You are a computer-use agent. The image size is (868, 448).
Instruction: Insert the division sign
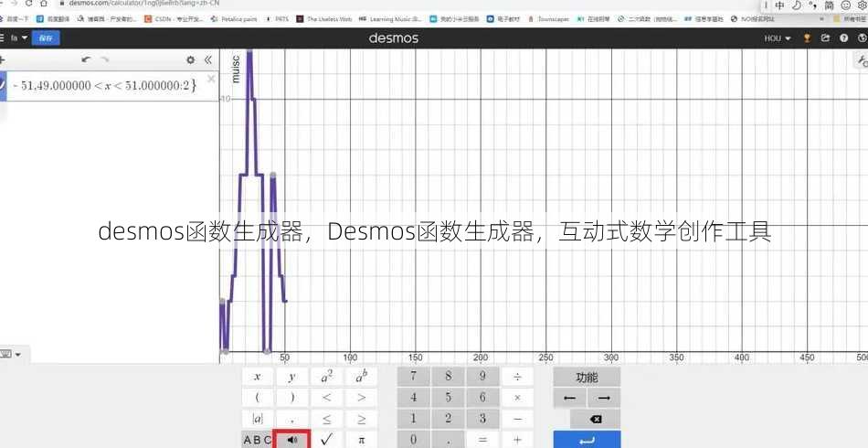click(517, 377)
